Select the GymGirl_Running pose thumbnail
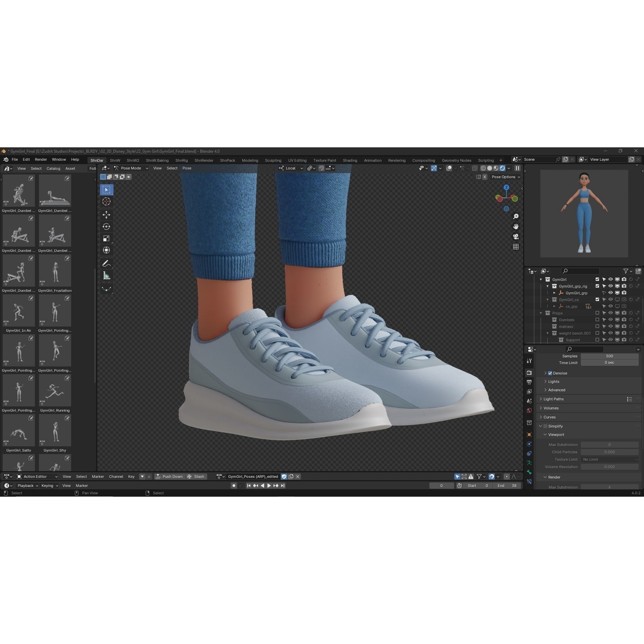The width and height of the screenshot is (644, 644). click(x=55, y=390)
